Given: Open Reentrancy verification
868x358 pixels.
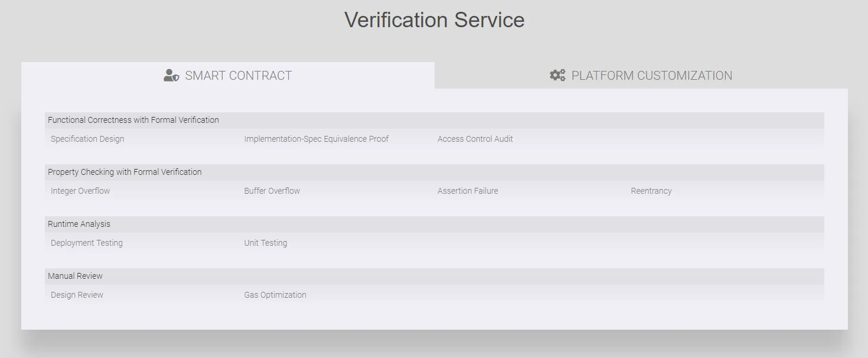Looking at the screenshot, I should click(x=651, y=190).
